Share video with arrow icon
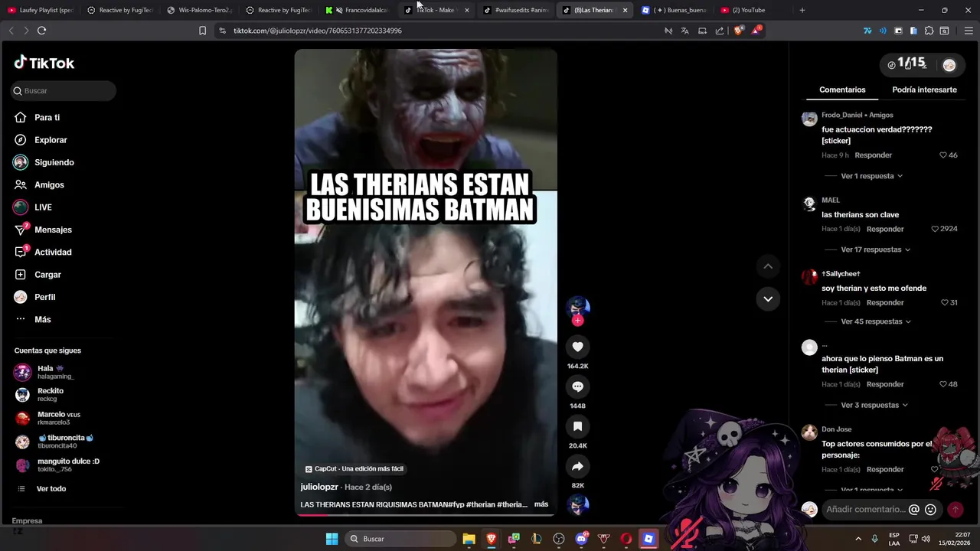Screen dimensions: 980x551 click(578, 466)
